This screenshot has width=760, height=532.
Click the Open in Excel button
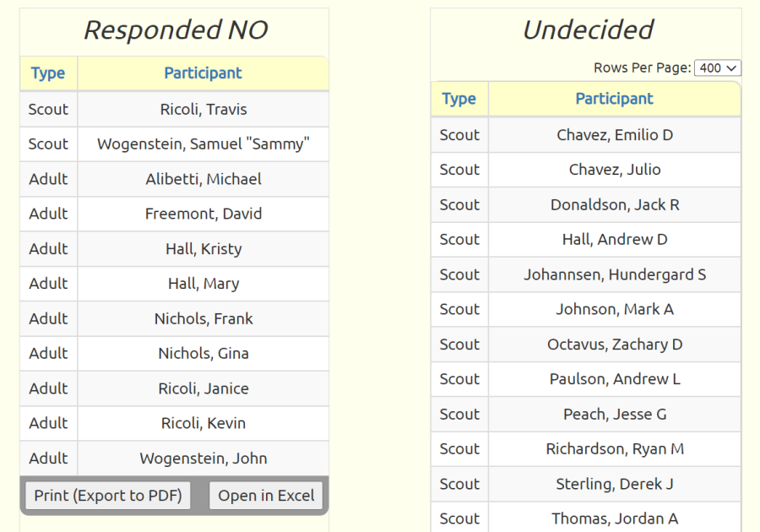pyautogui.click(x=266, y=495)
